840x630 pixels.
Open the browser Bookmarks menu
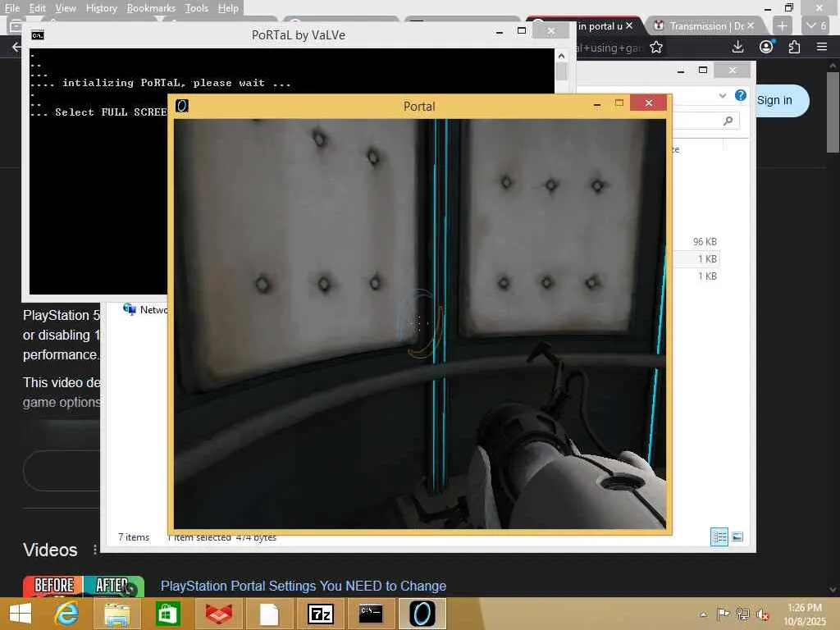tap(151, 8)
